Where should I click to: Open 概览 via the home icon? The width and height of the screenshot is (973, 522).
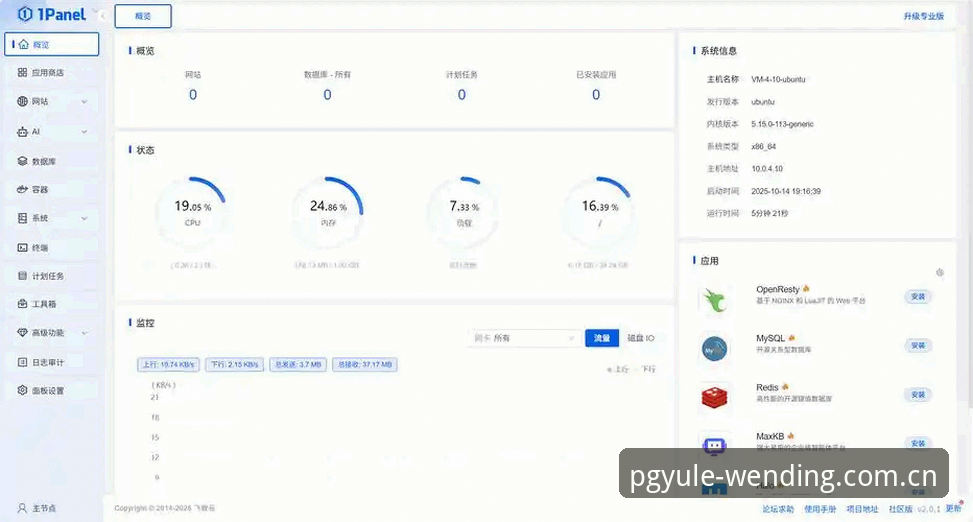(x=23, y=44)
